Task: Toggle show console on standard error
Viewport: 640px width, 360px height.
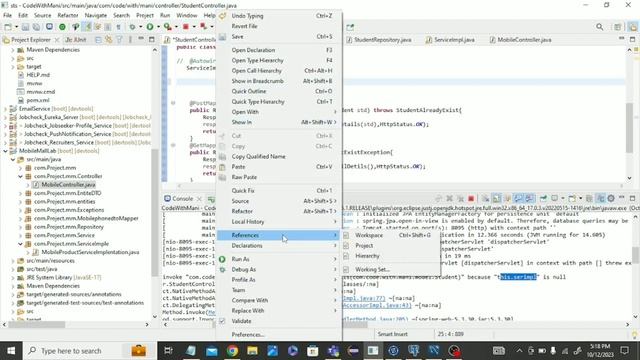Action: (529, 198)
